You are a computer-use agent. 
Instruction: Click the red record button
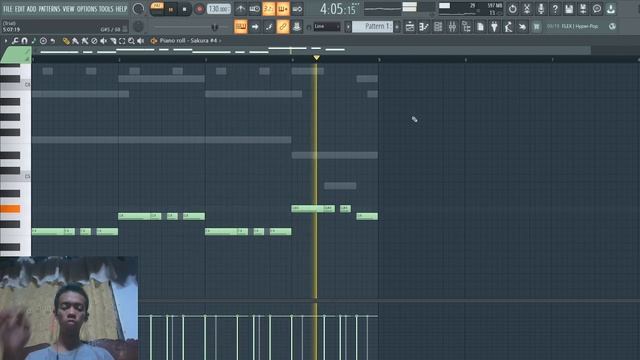pos(199,9)
